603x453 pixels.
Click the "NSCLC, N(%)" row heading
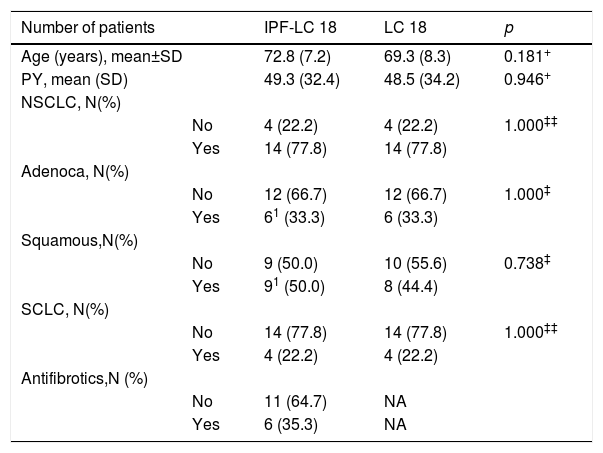67,103
